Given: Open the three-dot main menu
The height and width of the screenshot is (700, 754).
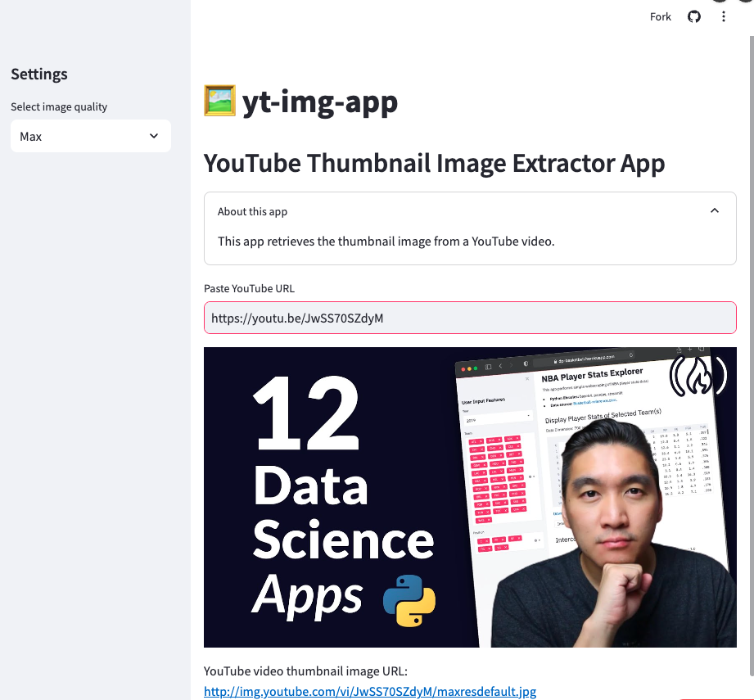Looking at the screenshot, I should (723, 17).
